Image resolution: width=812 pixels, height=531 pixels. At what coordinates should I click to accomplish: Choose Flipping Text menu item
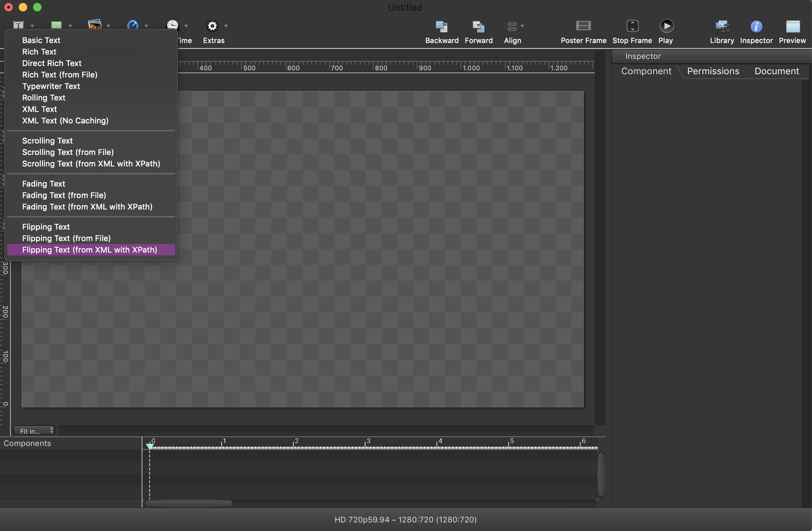click(91, 227)
